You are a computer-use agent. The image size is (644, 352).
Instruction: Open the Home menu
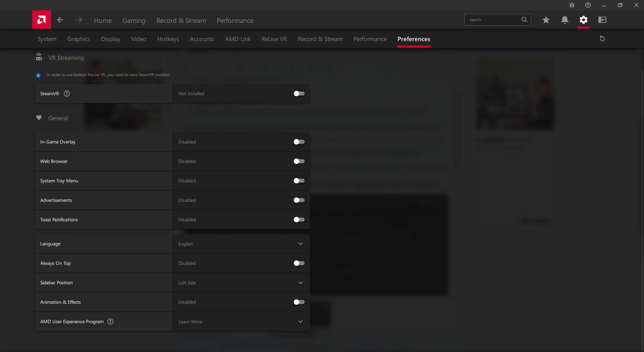click(x=103, y=20)
